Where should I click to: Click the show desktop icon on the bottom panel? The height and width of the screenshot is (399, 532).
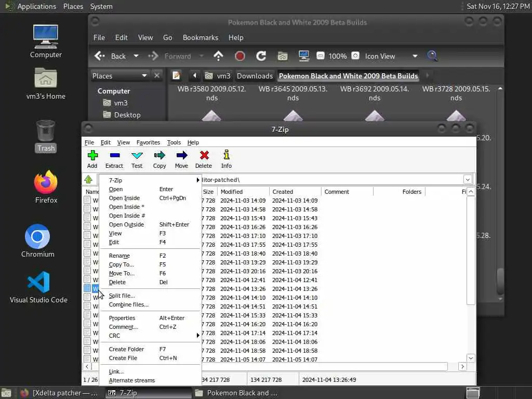click(x=6, y=393)
